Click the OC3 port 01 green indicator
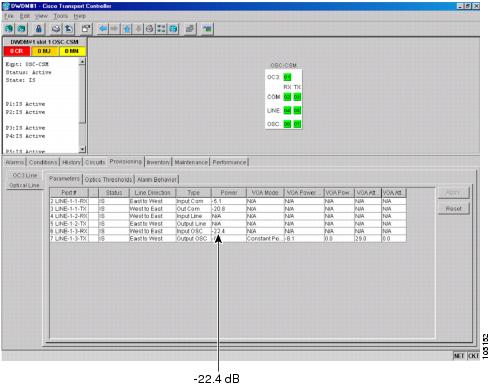Screen dimensions: 490x386 tap(287, 77)
